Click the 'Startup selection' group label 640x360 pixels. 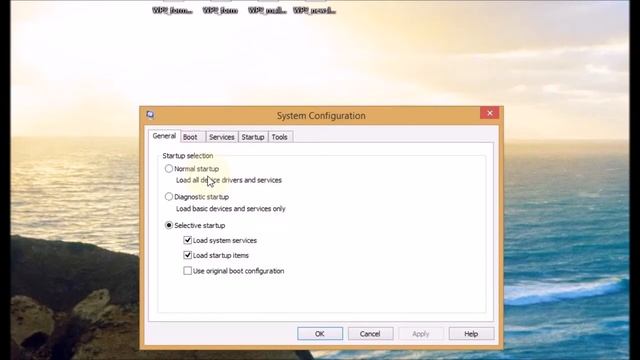click(x=188, y=156)
